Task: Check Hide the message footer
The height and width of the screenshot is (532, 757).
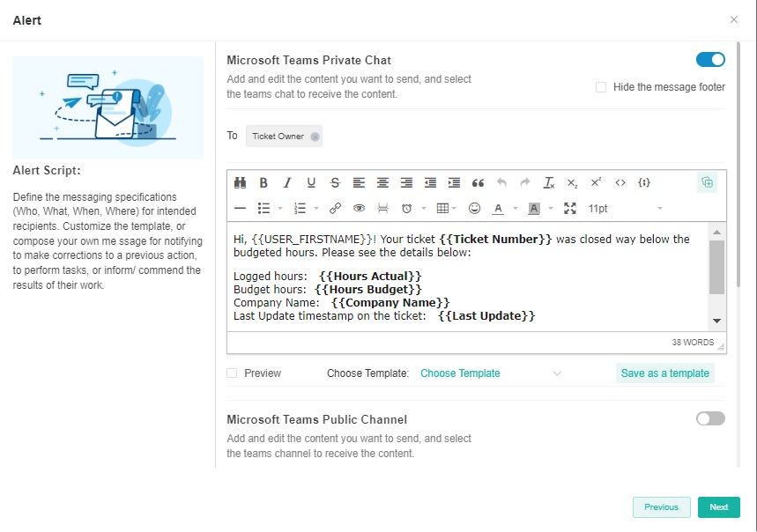Action: coord(601,87)
